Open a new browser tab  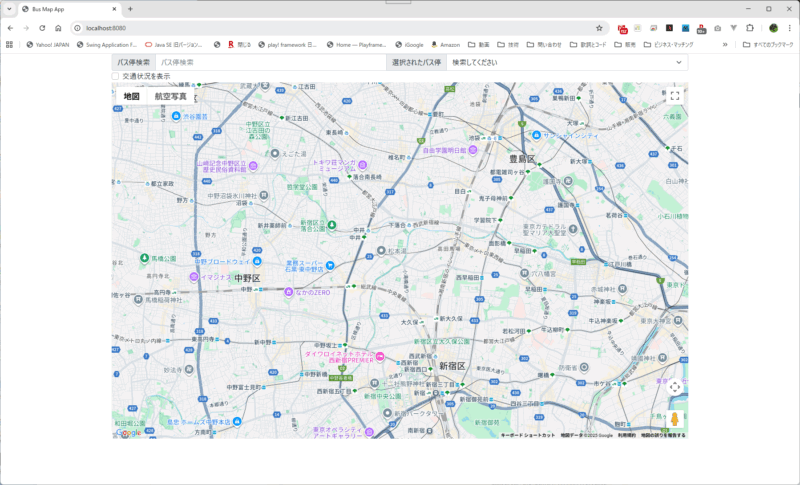point(131,8)
